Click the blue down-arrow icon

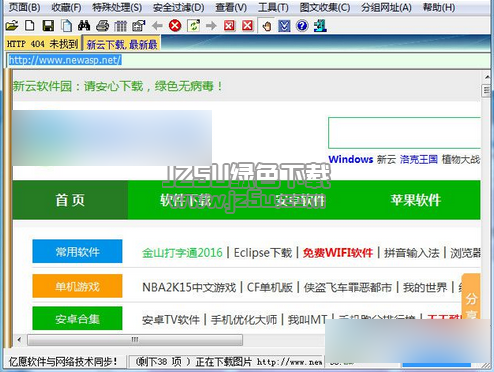point(284,26)
